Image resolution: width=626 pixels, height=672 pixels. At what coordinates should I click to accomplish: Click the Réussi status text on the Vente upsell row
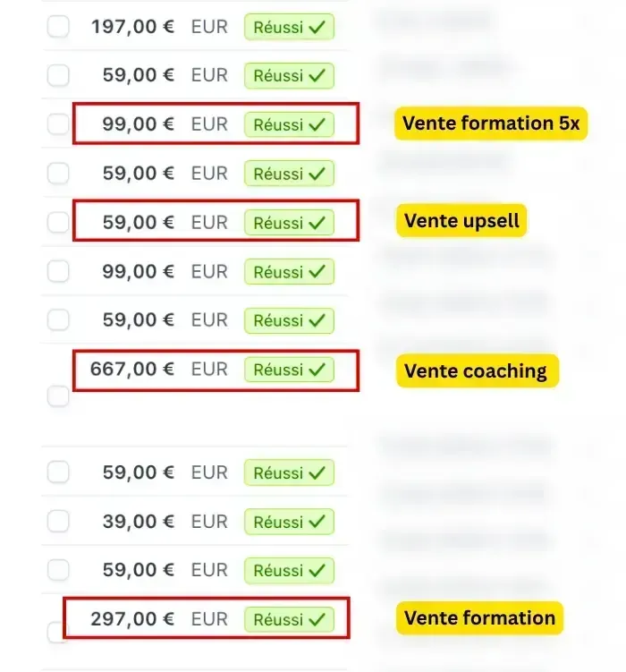pos(278,222)
